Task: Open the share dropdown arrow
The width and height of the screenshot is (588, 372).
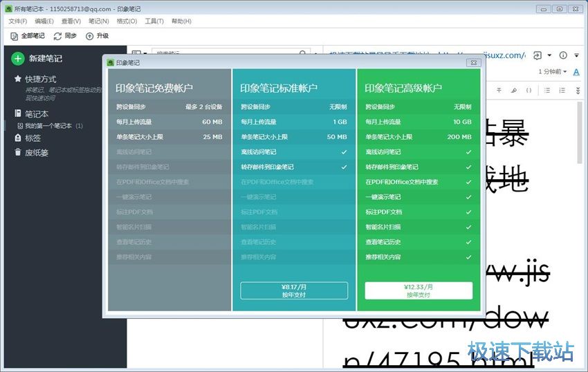Action: click(x=549, y=55)
